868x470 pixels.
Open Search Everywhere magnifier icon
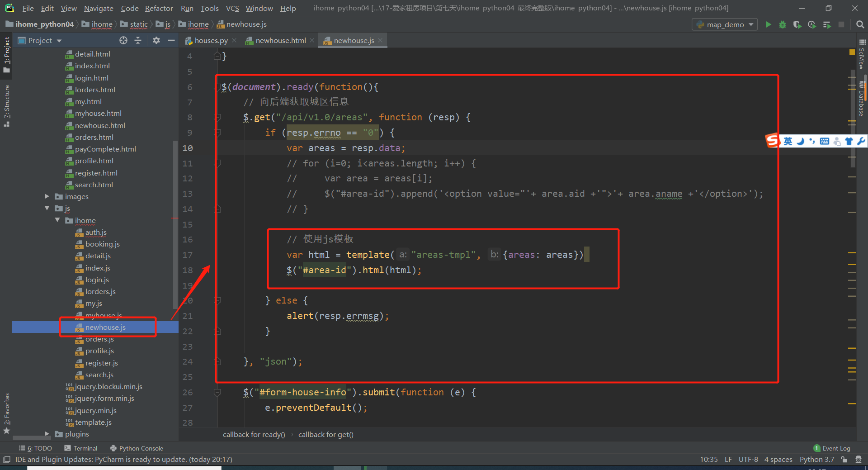[860, 24]
